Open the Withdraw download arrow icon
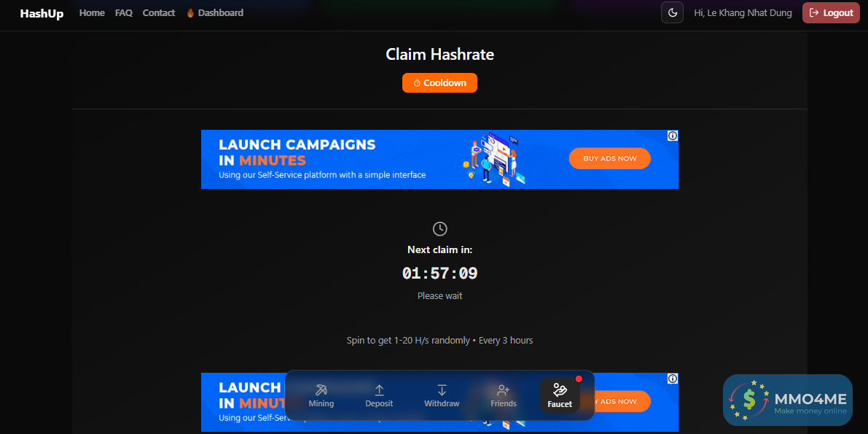 pos(442,390)
